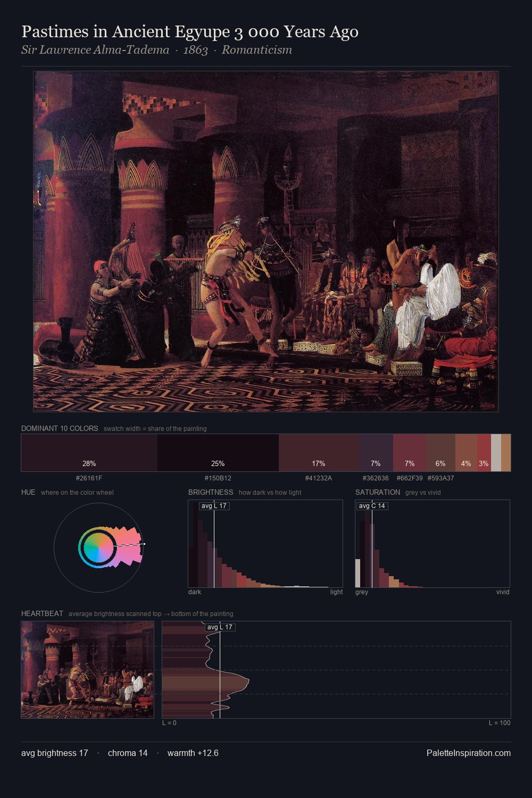
Task: Click the hex label #26161F
Action: click(x=89, y=478)
